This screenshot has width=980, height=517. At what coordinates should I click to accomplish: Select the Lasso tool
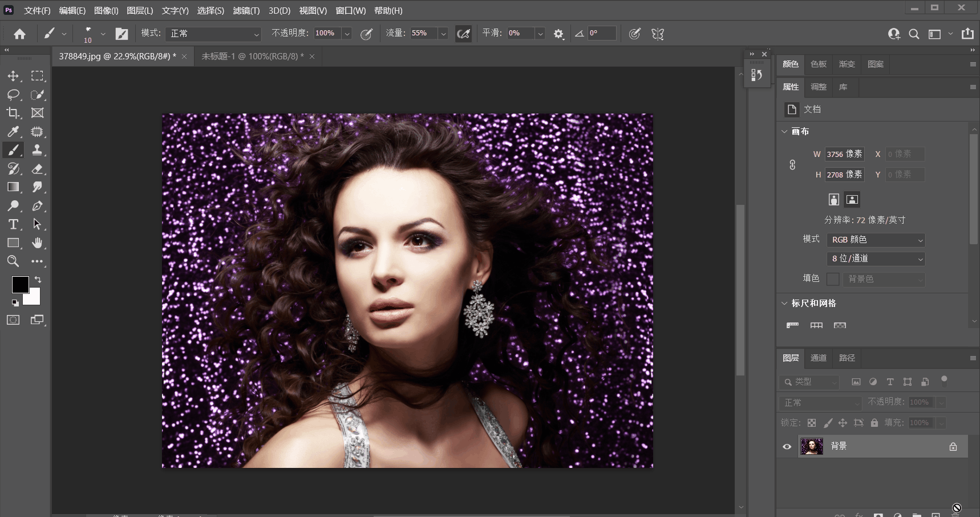pyautogui.click(x=13, y=95)
